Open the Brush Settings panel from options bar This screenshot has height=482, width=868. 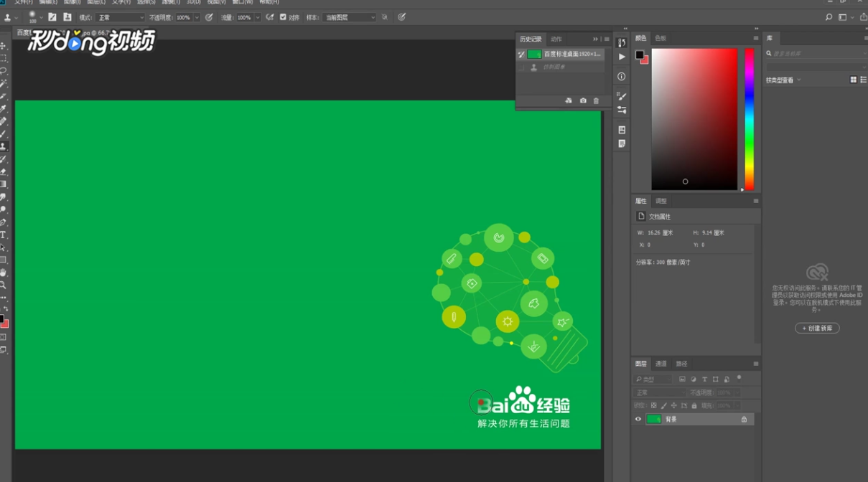[52, 17]
